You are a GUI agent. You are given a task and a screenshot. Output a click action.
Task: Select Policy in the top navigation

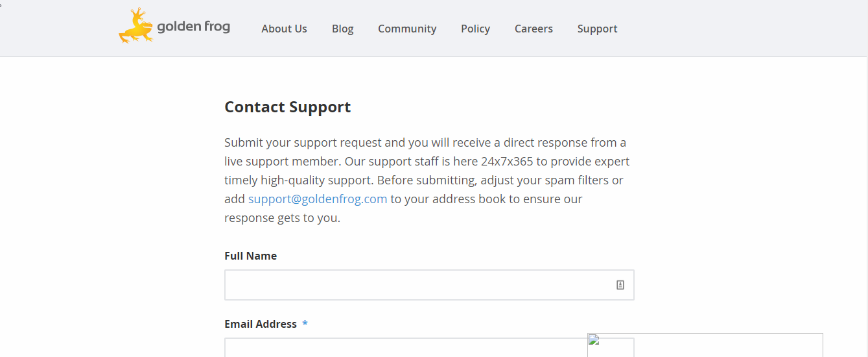(x=475, y=29)
